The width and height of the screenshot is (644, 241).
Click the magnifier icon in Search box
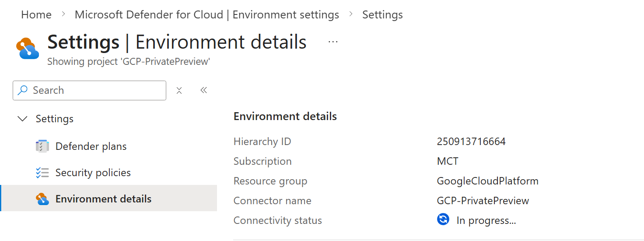click(22, 90)
